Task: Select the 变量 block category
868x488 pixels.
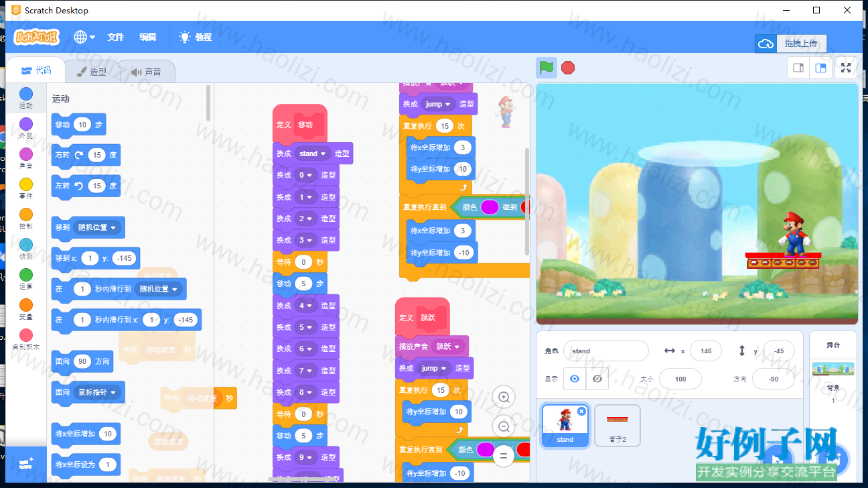Action: [25, 309]
